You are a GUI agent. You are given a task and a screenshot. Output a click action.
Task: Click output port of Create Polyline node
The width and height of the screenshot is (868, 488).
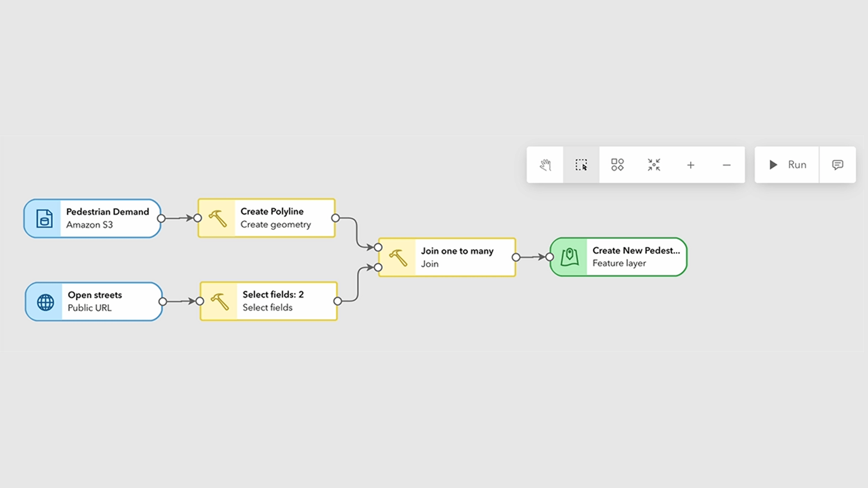[x=335, y=218]
